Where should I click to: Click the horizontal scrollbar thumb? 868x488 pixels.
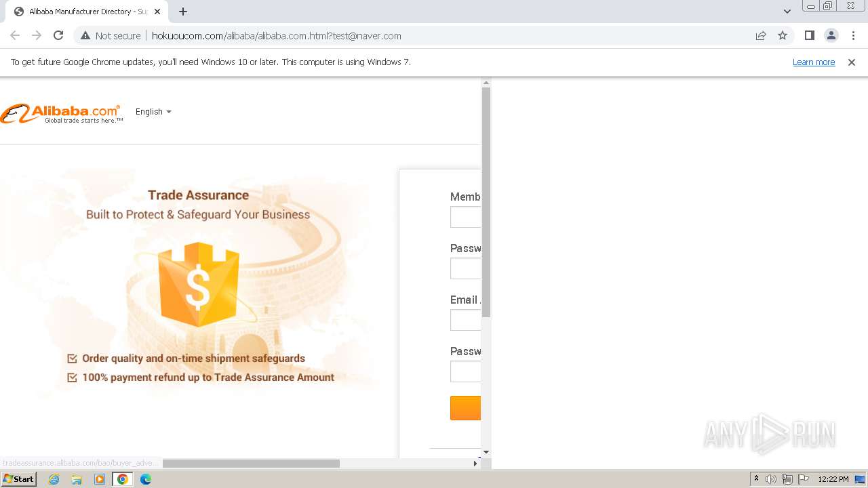click(251, 464)
